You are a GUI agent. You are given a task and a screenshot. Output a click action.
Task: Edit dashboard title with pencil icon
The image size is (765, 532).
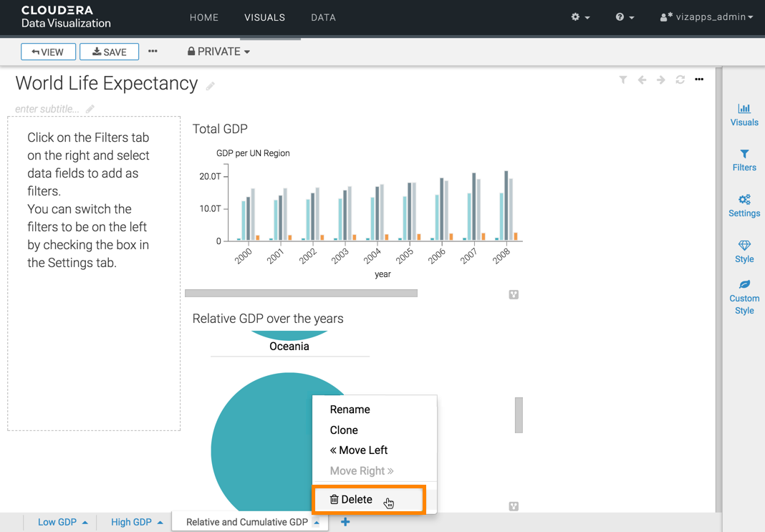211,86
